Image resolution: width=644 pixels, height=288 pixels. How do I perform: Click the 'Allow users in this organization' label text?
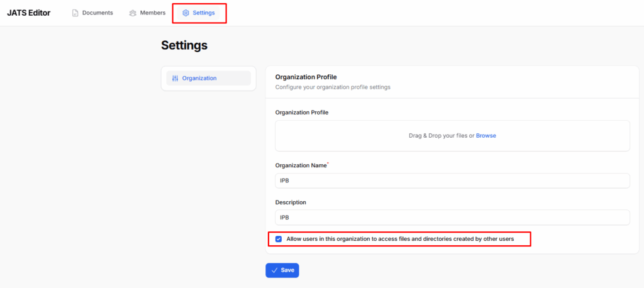(x=400, y=239)
